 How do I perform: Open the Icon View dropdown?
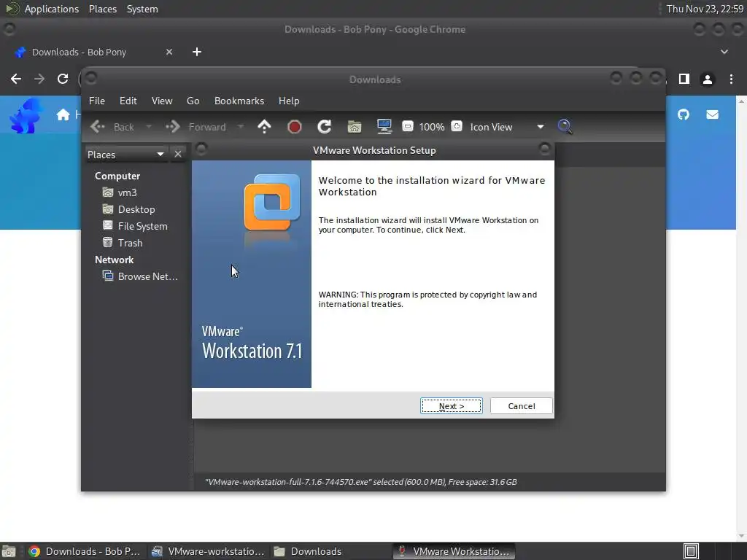pos(507,127)
